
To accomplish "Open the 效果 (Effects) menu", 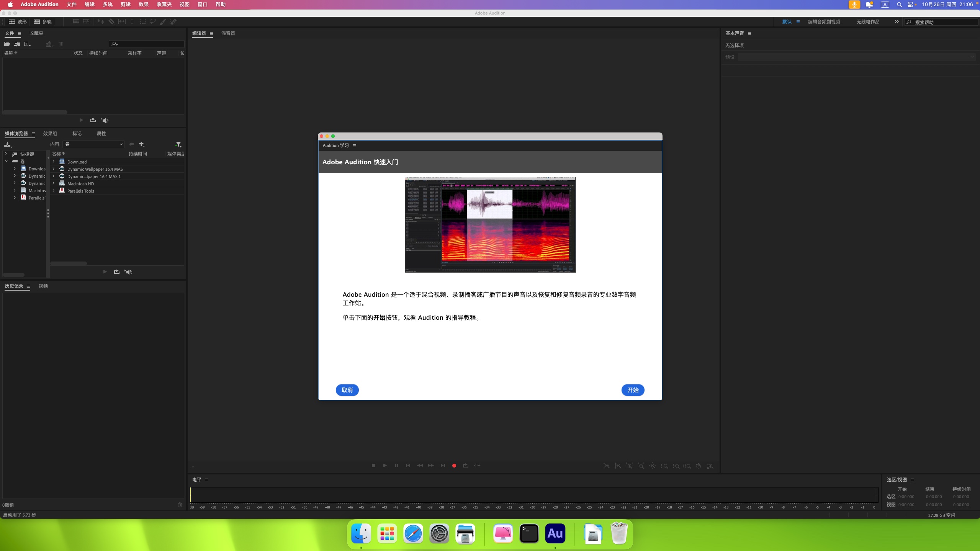I will click(143, 4).
